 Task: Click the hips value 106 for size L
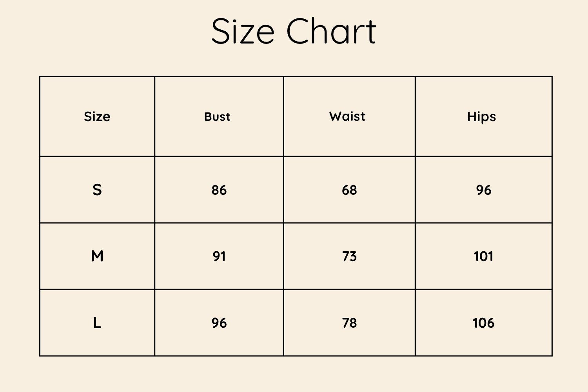pos(484,323)
